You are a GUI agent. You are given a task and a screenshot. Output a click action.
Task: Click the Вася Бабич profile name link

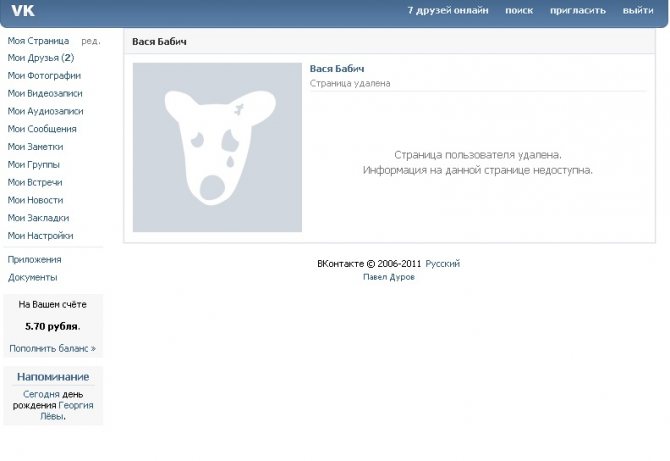pos(337,68)
